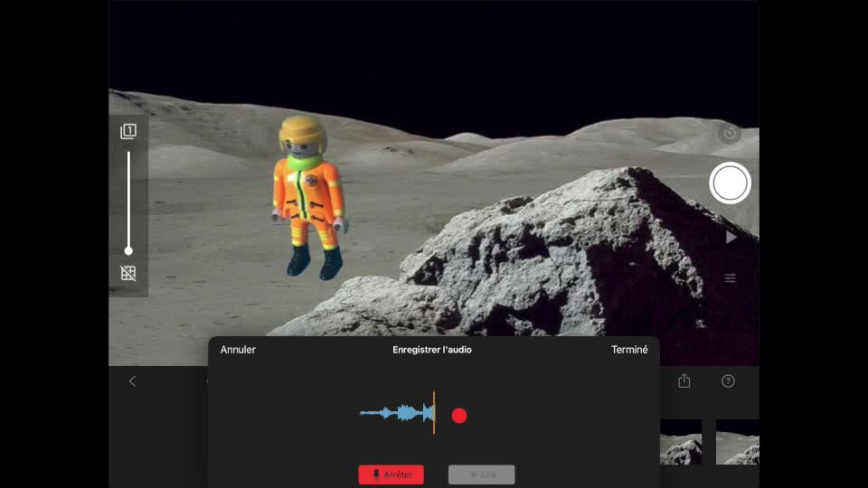Select the rightmost frame thumbnail

(737, 442)
